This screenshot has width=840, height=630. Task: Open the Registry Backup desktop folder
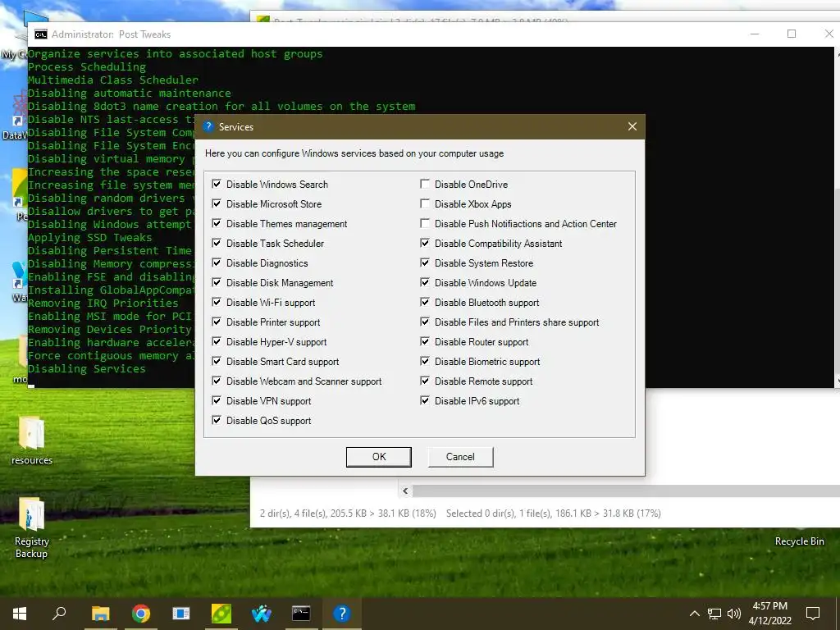32,528
